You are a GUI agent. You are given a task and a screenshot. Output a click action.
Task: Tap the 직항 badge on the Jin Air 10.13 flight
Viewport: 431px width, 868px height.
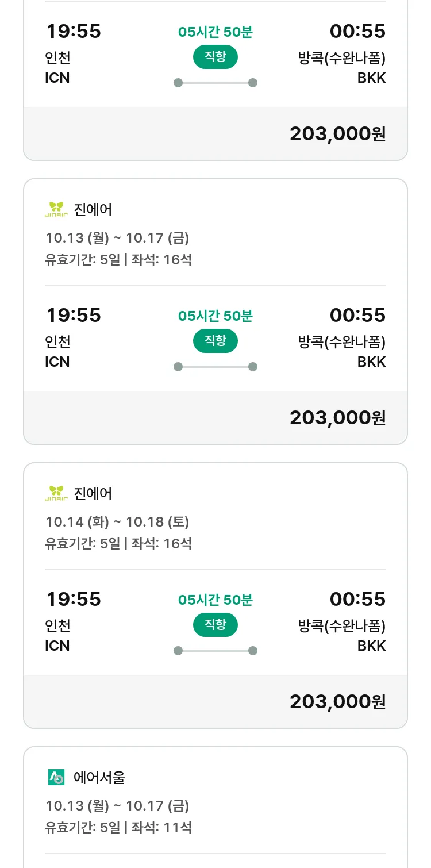click(215, 341)
